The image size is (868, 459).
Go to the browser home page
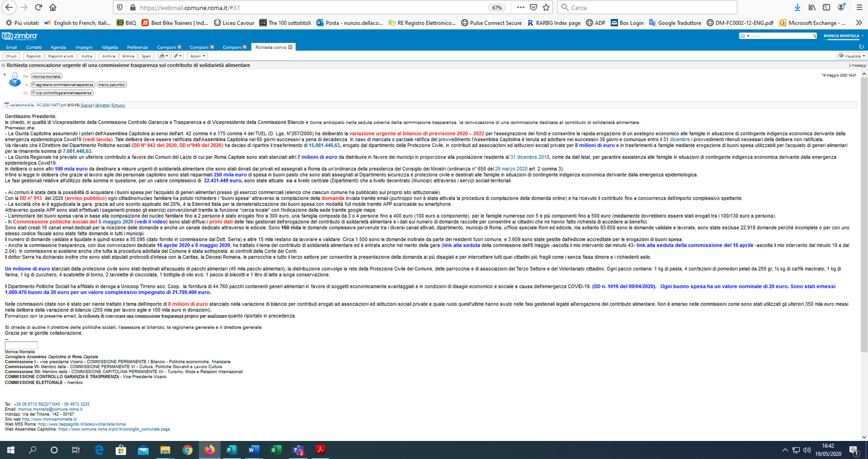point(53,7)
